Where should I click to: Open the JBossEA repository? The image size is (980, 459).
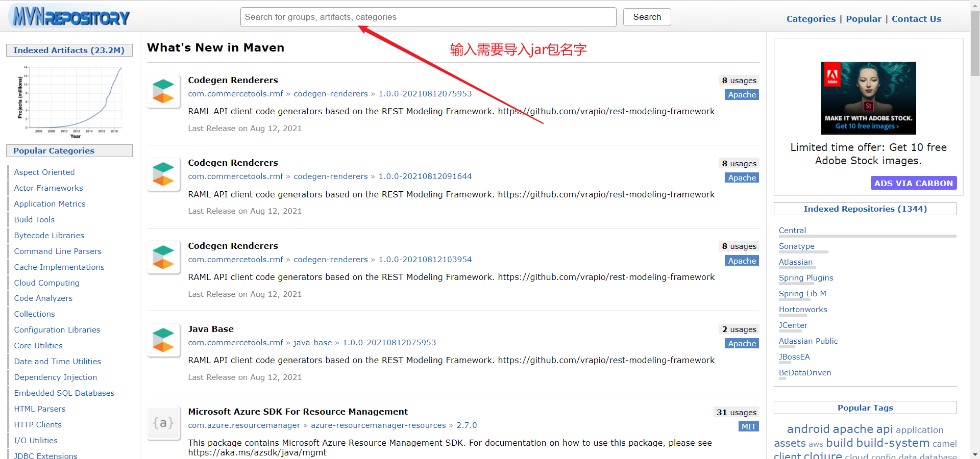[x=794, y=356]
